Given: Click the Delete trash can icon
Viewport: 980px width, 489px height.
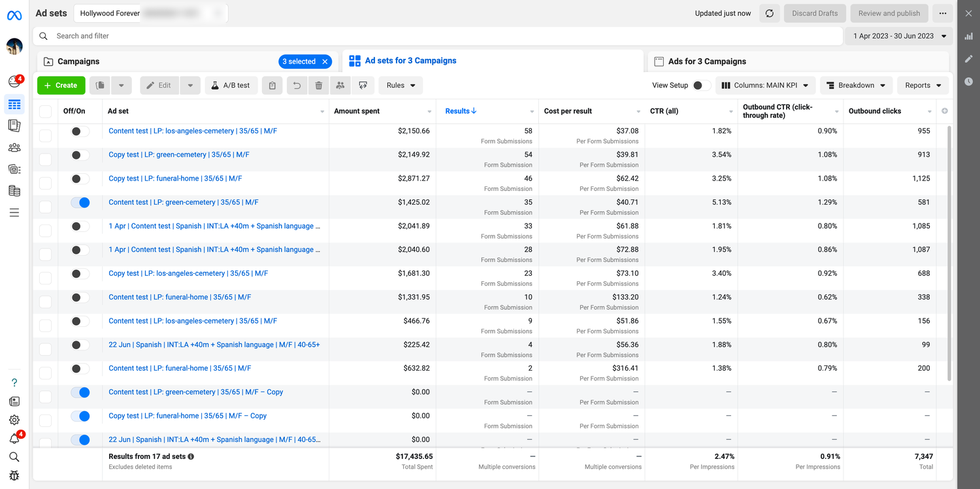Looking at the screenshot, I should click(319, 86).
